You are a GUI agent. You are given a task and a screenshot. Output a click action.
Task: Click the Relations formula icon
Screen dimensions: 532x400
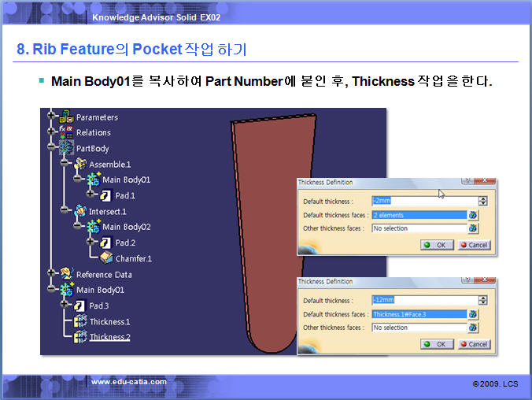click(x=66, y=132)
